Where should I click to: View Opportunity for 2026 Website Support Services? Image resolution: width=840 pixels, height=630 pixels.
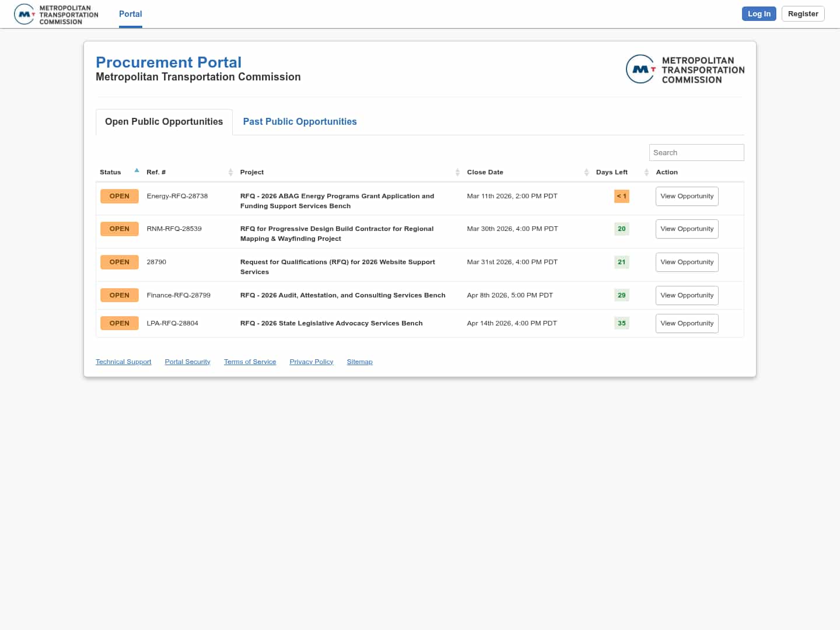point(687,262)
